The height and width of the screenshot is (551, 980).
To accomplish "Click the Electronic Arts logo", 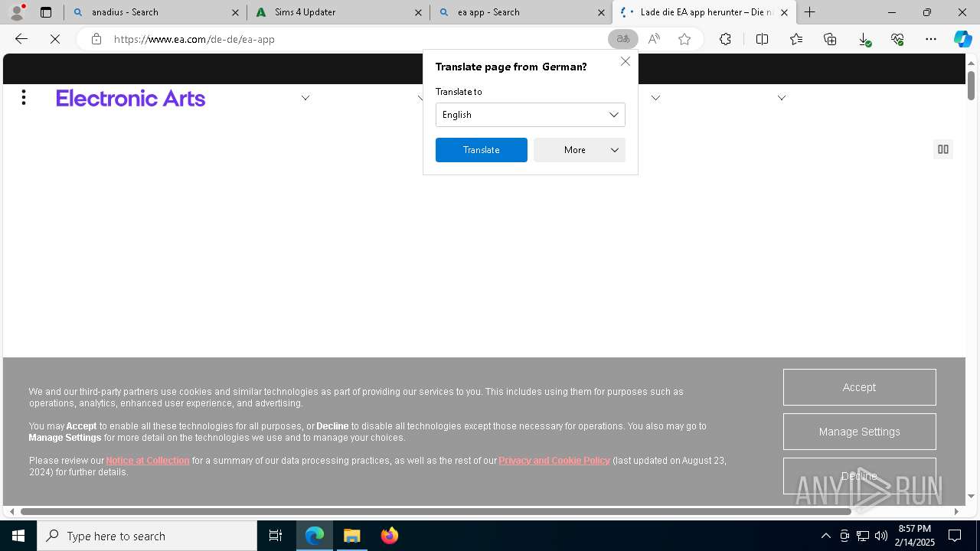I will click(x=130, y=98).
